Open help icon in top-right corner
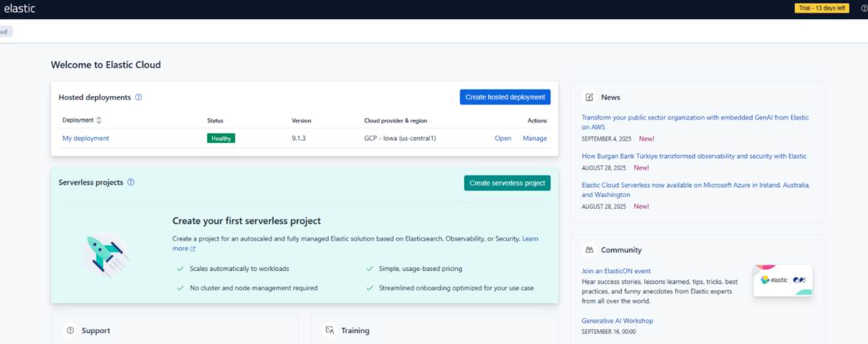The height and width of the screenshot is (344, 868). point(864,9)
